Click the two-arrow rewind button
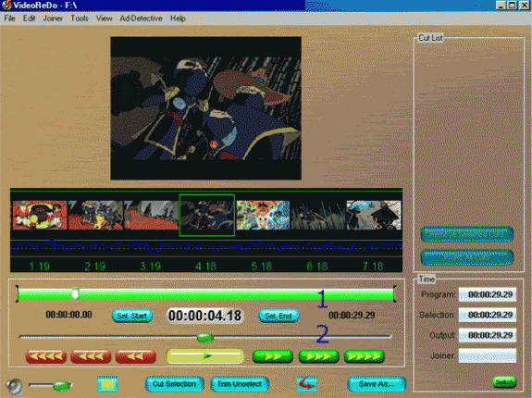 (x=135, y=356)
